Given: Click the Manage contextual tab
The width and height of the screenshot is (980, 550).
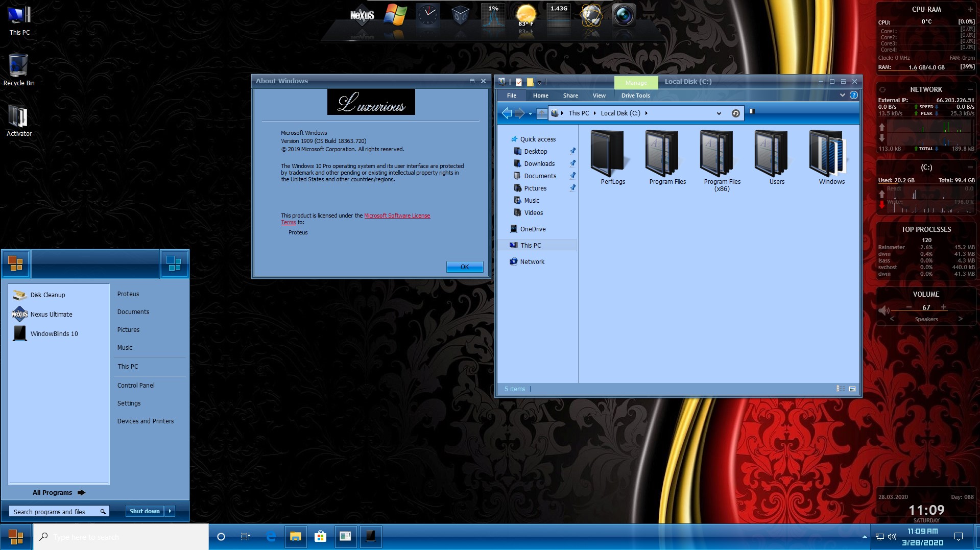Looking at the screenshot, I should coord(636,82).
